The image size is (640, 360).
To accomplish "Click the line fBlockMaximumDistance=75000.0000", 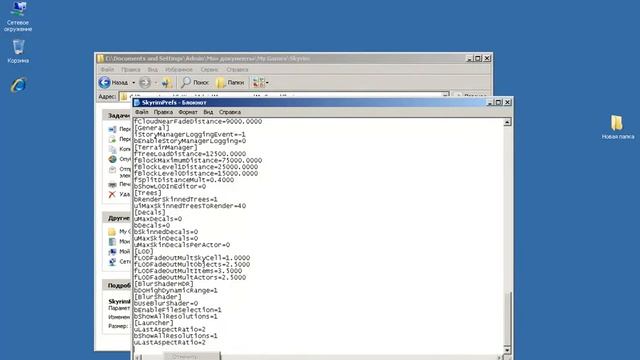I will pyautogui.click(x=198, y=160).
